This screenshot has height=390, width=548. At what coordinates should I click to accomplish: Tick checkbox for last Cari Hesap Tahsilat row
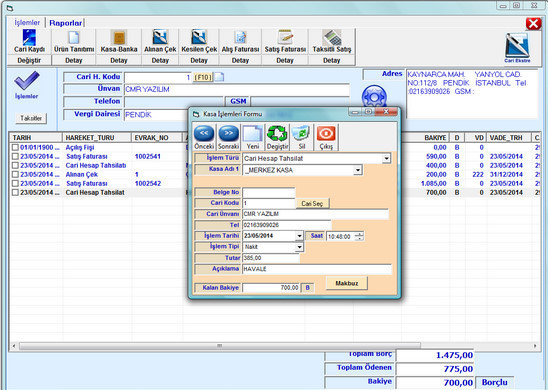tap(15, 193)
